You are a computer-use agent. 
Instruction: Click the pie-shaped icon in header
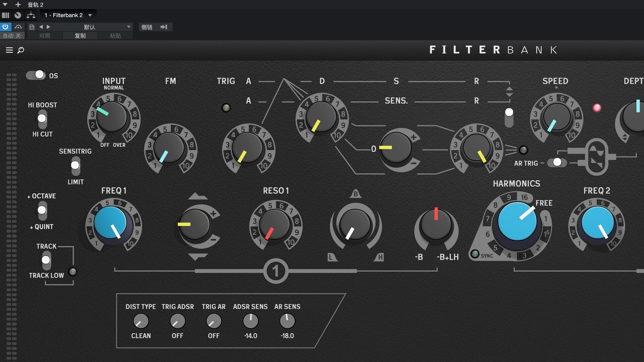18,15
